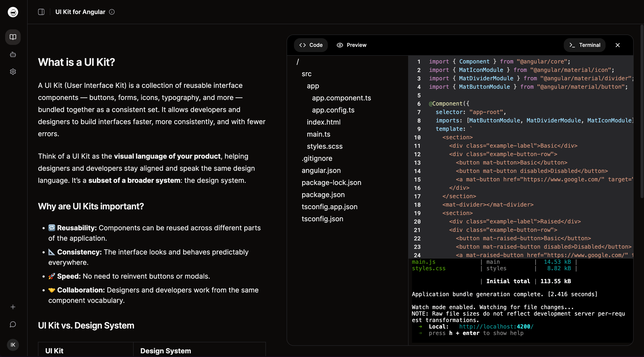The width and height of the screenshot is (644, 357).
Task: Switch to the Preview tab
Action: pos(352,45)
